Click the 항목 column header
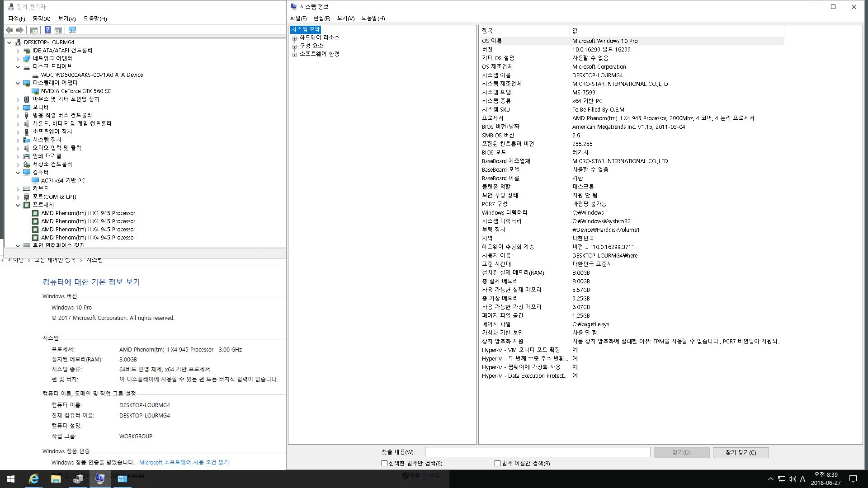The height and width of the screenshot is (488, 868). [x=524, y=31]
